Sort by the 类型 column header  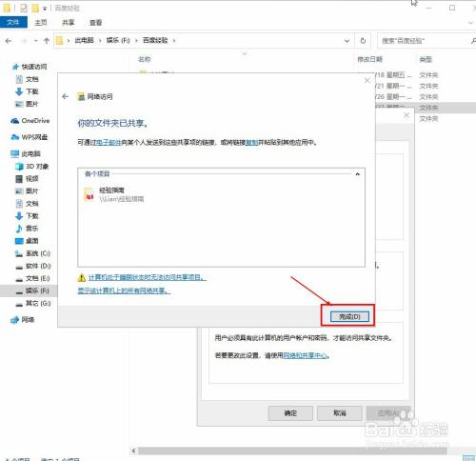426,59
